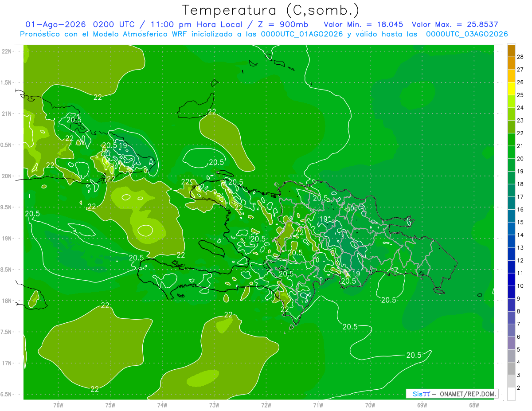
Task: Click the "19N" latitude axis label
Action: tap(7, 238)
